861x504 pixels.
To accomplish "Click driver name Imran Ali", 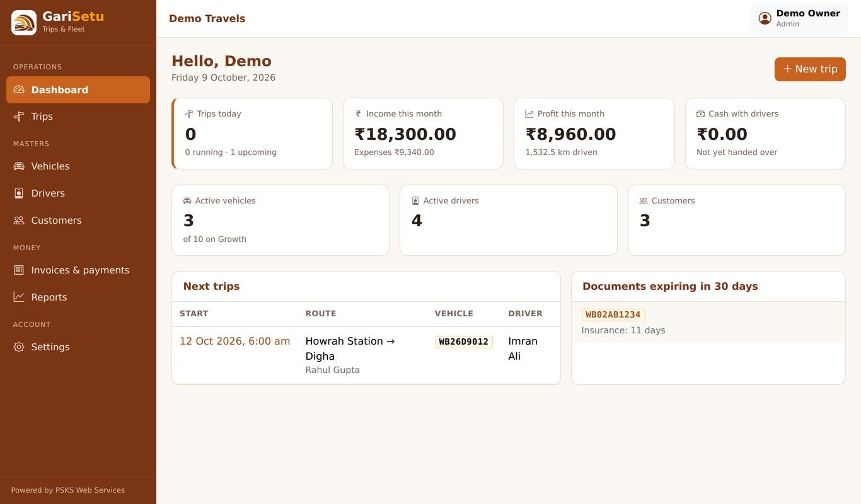I will (523, 348).
